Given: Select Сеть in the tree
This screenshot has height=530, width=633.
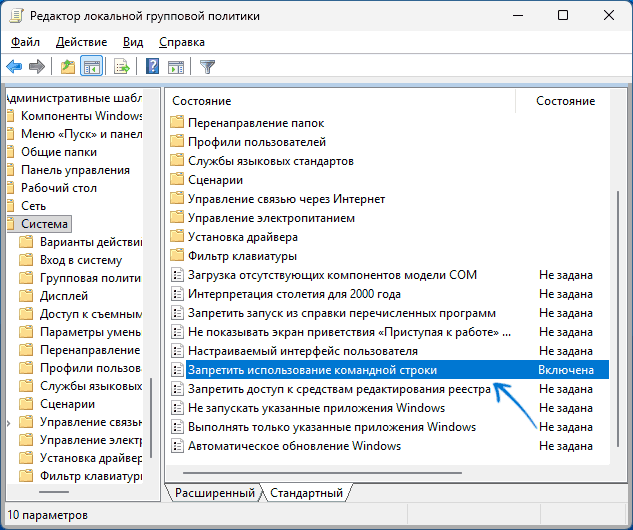Looking at the screenshot, I should [x=34, y=206].
